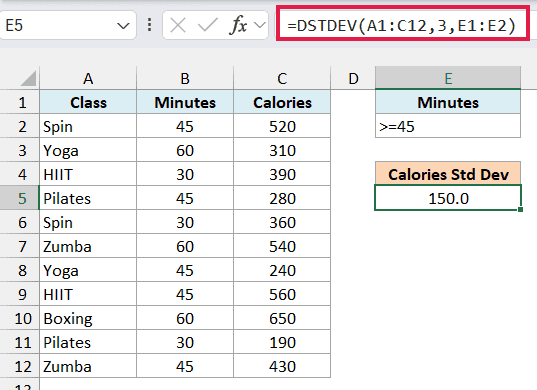Open Insert Function via fx icon
Screen dimensions: 537x390
tap(238, 25)
